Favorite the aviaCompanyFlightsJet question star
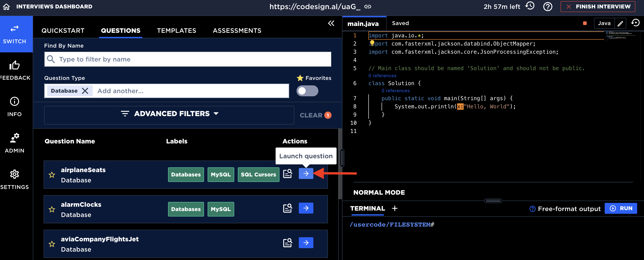Screen dimensions: 644x260 point(52,244)
